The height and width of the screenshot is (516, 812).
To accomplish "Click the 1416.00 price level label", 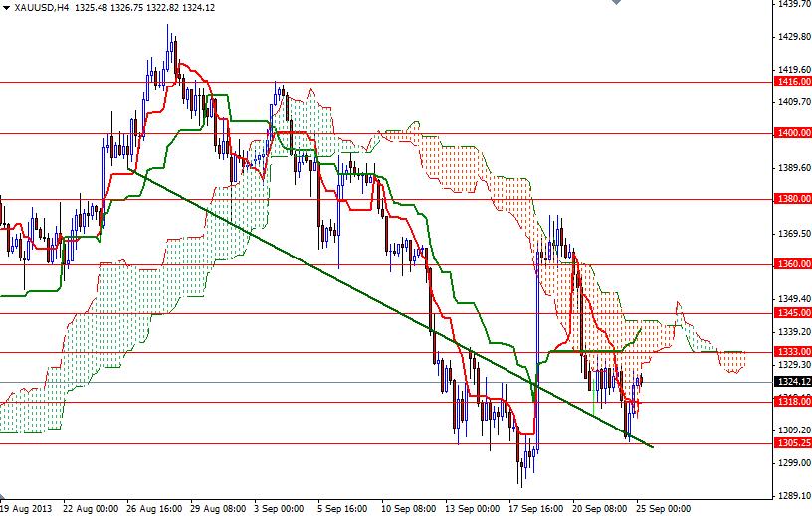I will (793, 82).
